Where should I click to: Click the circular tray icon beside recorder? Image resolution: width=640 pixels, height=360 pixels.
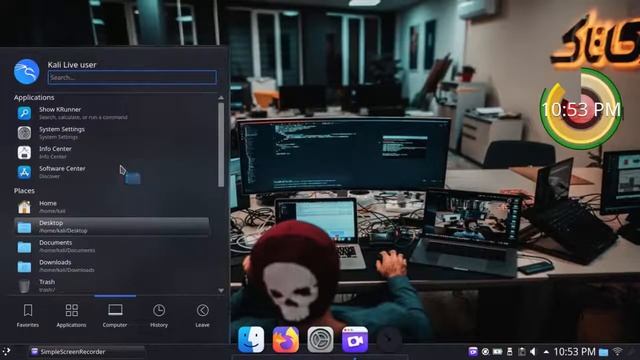click(485, 351)
